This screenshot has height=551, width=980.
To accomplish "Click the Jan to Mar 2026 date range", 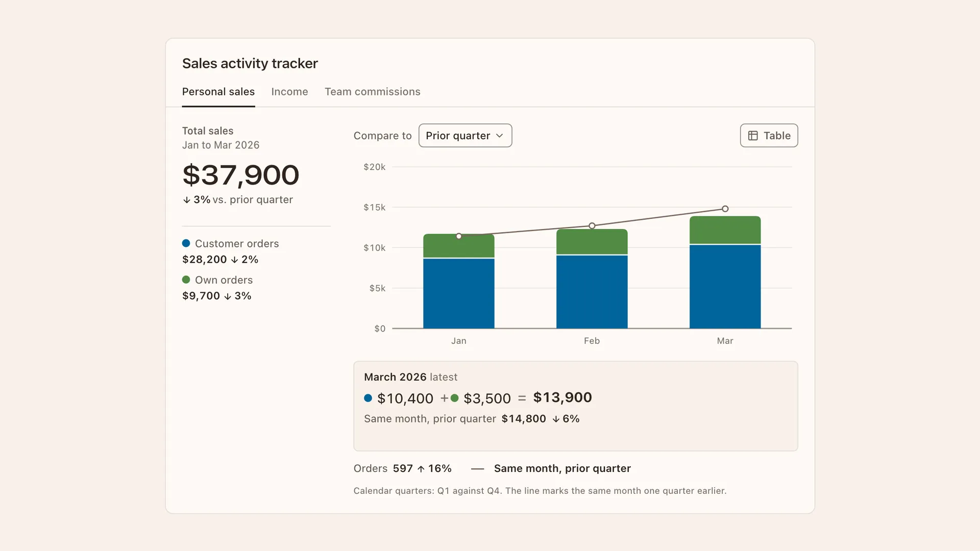I will tap(221, 145).
